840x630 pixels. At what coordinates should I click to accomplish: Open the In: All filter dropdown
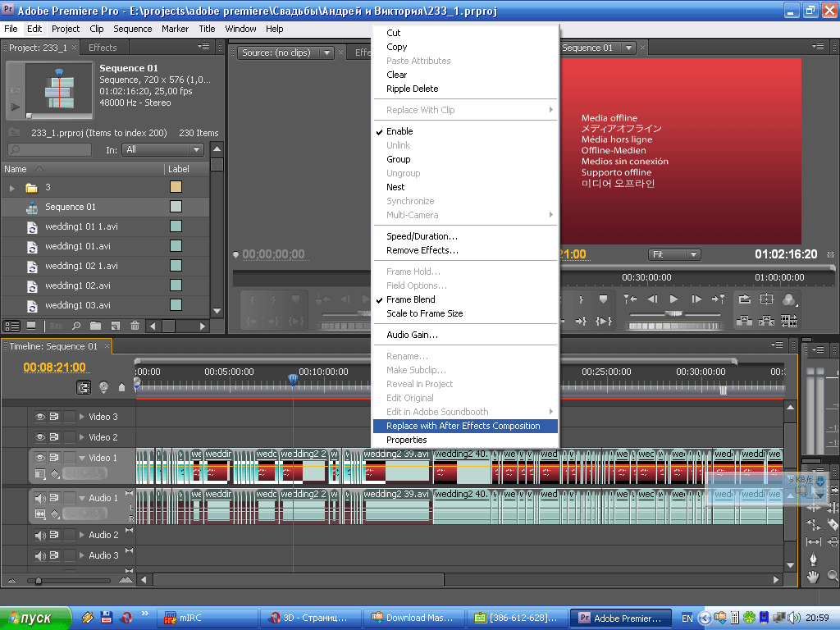point(162,150)
